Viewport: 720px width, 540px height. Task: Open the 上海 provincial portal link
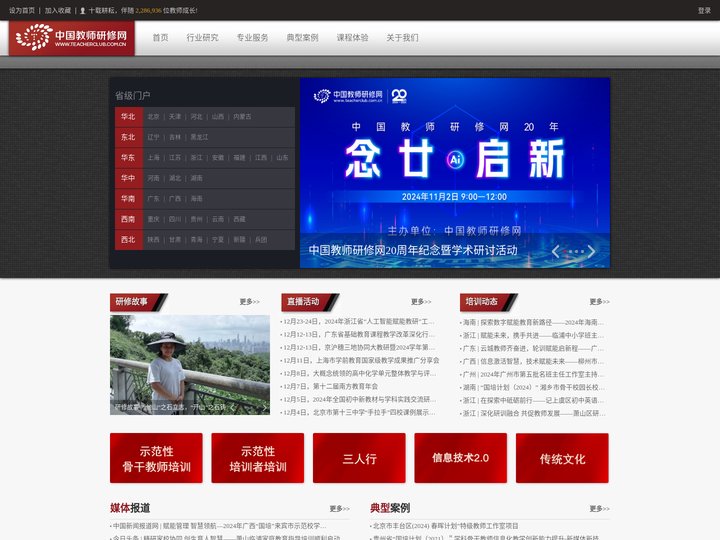(x=153, y=158)
